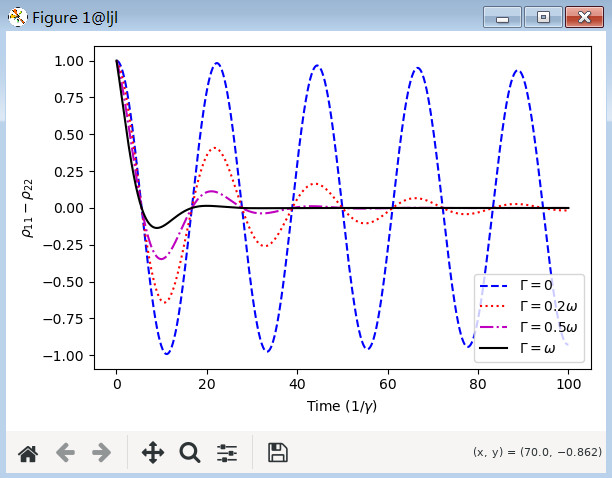612x478 pixels.
Task: Close the Figure 1 window
Action: (584, 17)
